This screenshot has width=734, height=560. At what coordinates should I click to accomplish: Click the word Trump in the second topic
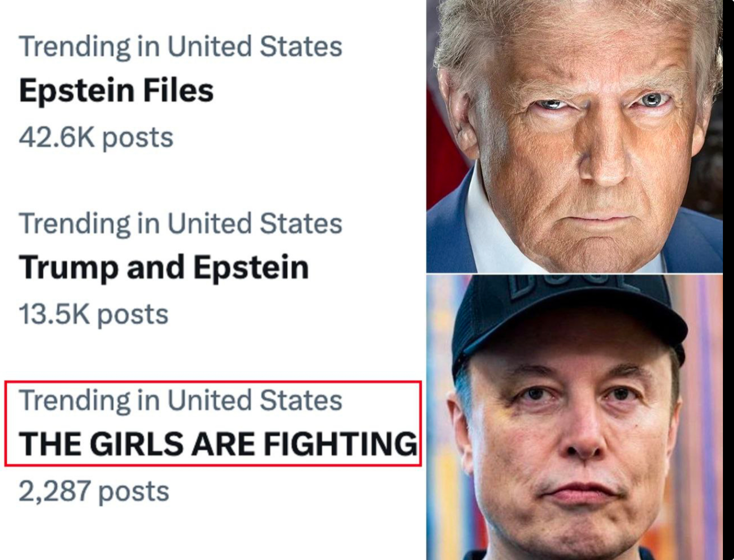pos(69,268)
